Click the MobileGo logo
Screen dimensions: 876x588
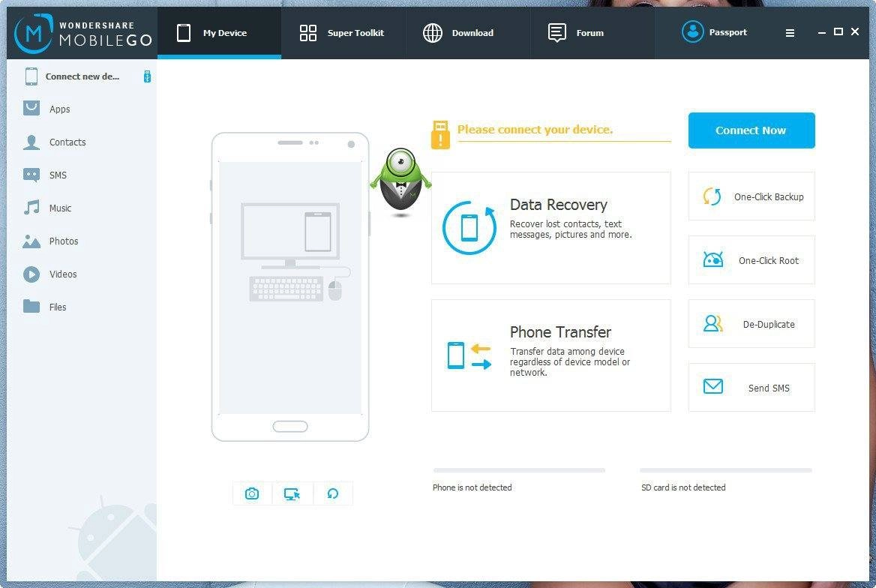coord(82,34)
